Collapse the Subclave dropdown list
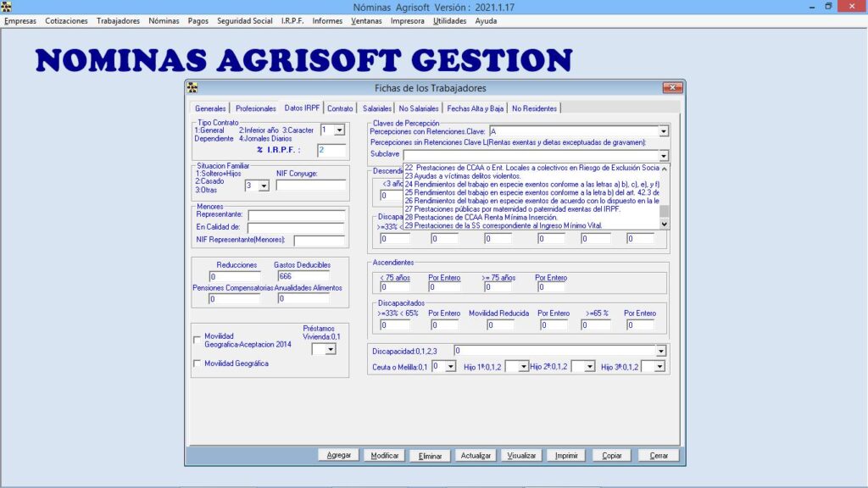Viewport: 868px width, 488px height. [x=664, y=156]
